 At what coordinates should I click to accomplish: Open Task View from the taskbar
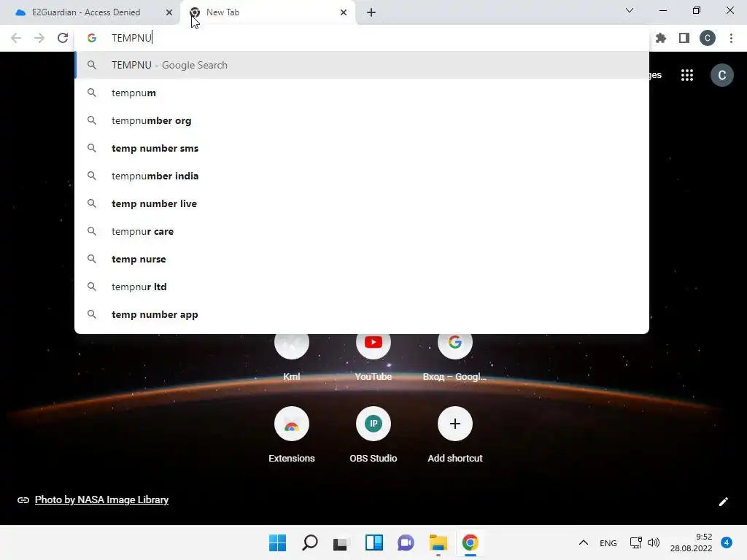[341, 542]
